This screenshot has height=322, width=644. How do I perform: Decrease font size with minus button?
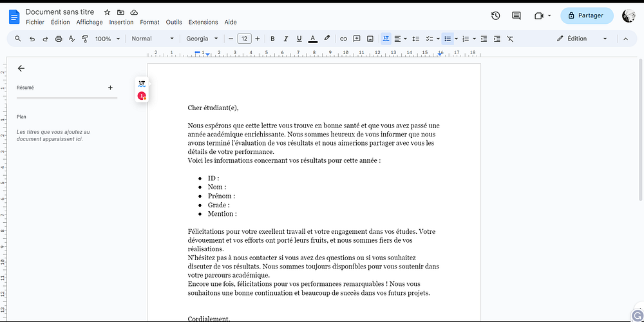(231, 39)
